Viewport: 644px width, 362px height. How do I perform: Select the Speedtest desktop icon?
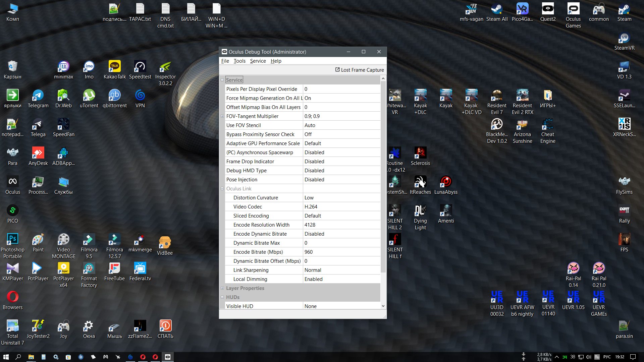coord(140,70)
